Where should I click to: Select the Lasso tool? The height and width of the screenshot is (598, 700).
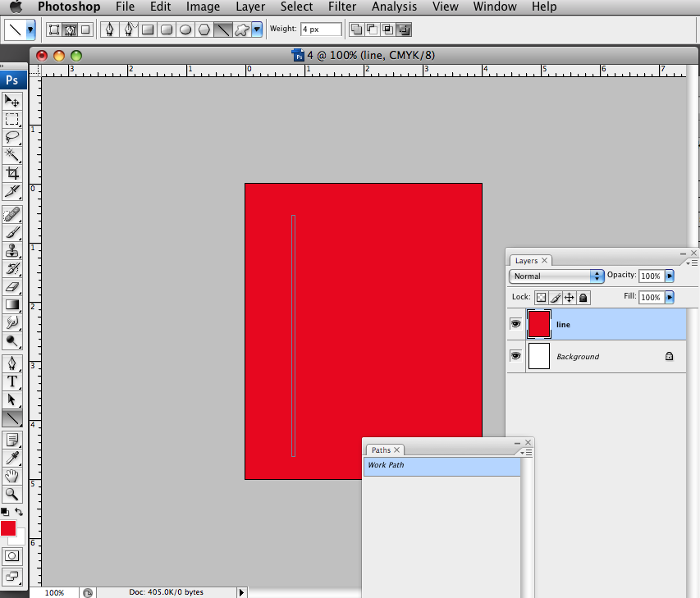click(11, 137)
